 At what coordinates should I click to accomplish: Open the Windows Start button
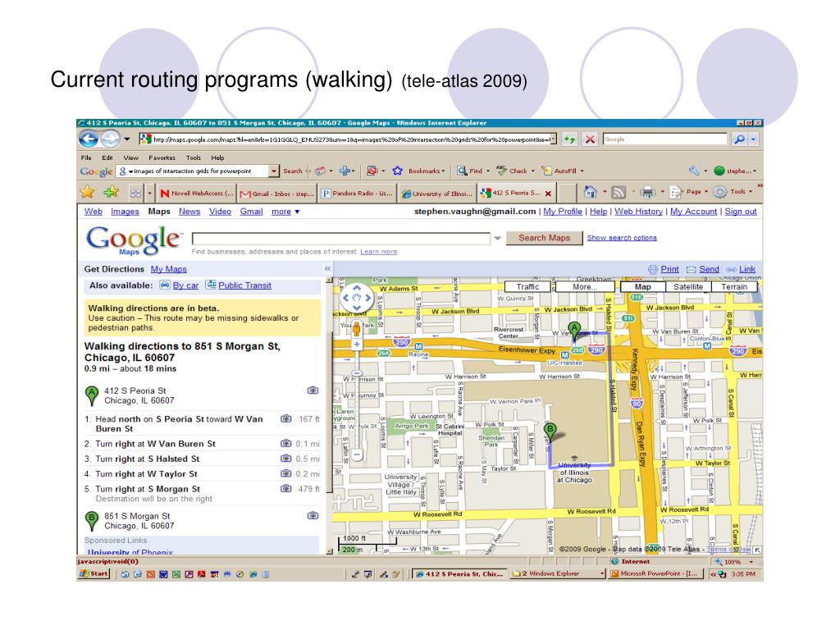94,573
